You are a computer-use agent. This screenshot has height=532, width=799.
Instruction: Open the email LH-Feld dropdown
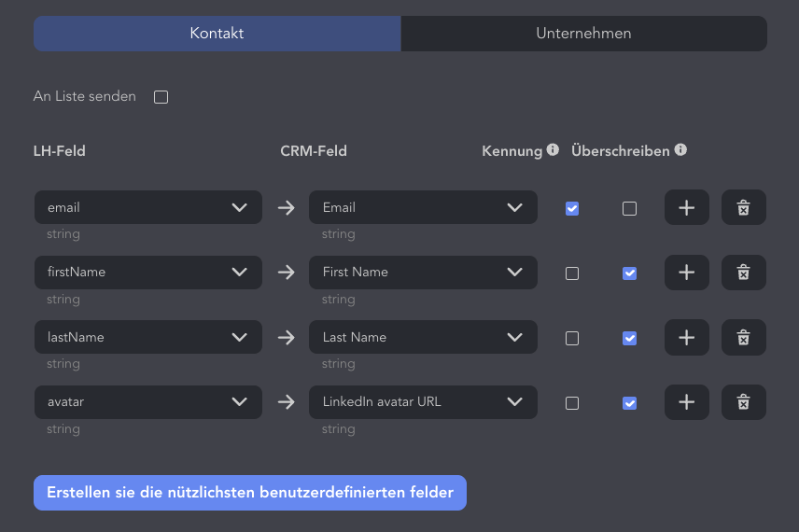click(x=148, y=207)
